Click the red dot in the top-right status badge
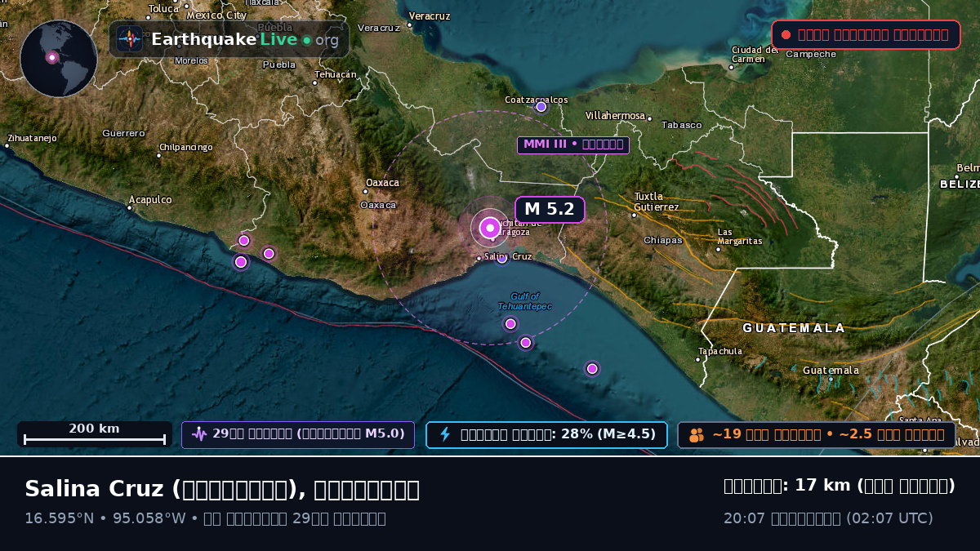Image resolution: width=980 pixels, height=551 pixels. pyautogui.click(x=786, y=35)
